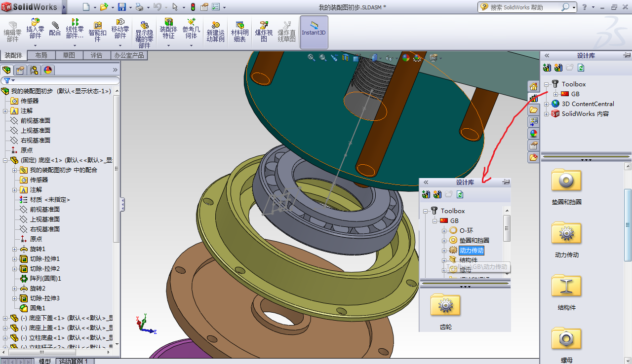Switch to the 布局 tab

41,55
